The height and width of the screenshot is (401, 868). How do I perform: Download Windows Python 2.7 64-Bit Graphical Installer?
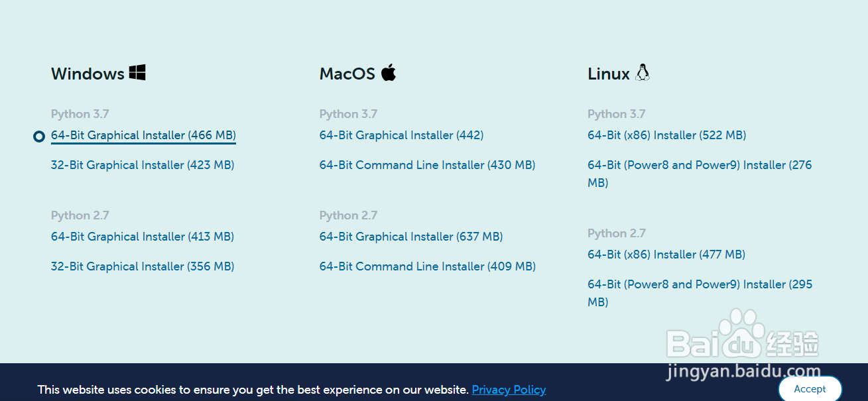(x=143, y=237)
